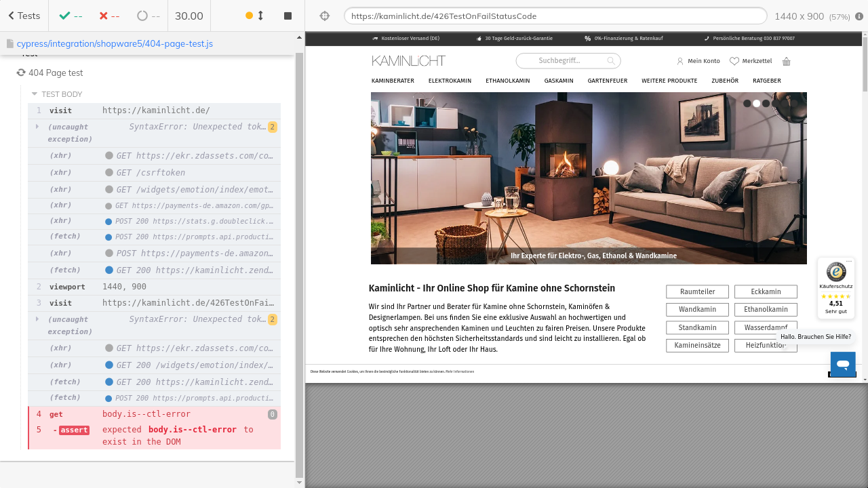Click the Merkzettel heart icon
Screen dimensions: 868x488
click(x=734, y=62)
